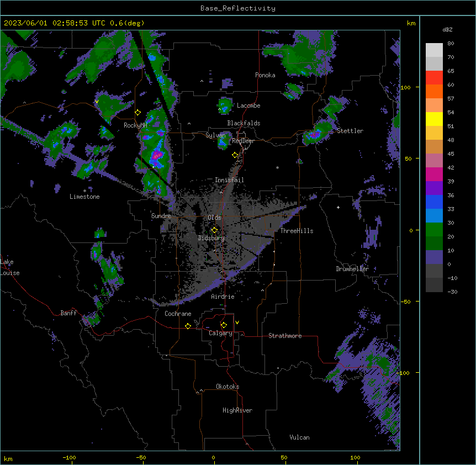Select the yellow diamond marker below Cochrane

tap(188, 326)
